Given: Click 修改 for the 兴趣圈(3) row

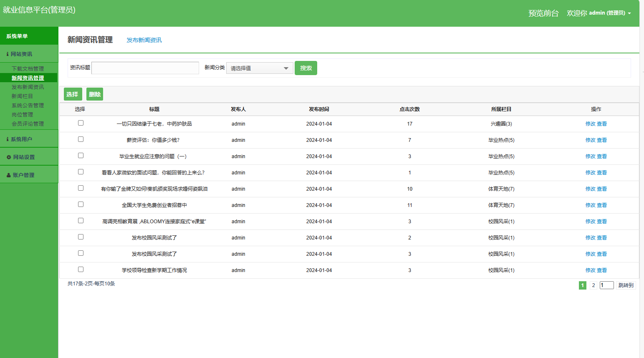Looking at the screenshot, I should 590,124.
